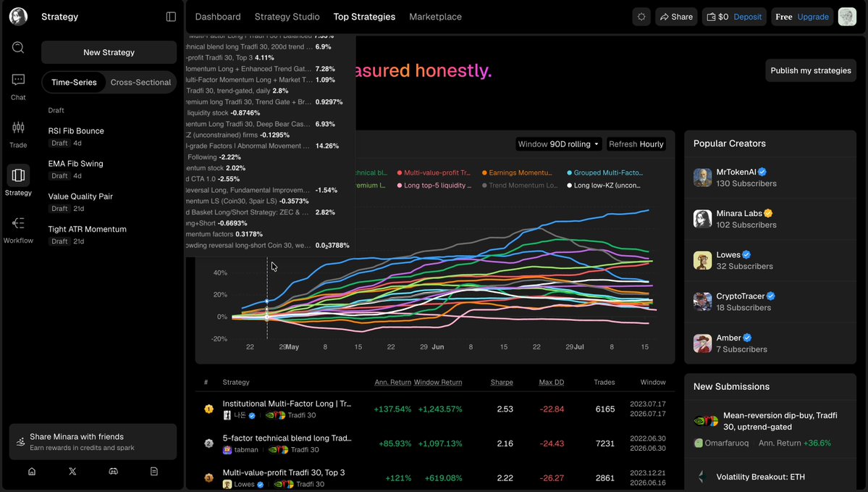Click the New Strategy button
This screenshot has width=868, height=492.
point(109,53)
